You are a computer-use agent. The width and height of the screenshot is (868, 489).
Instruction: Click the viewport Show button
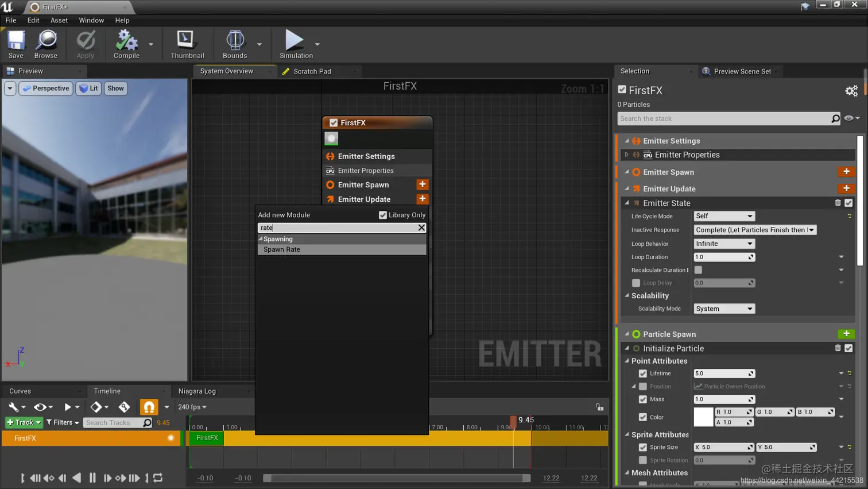pos(115,88)
